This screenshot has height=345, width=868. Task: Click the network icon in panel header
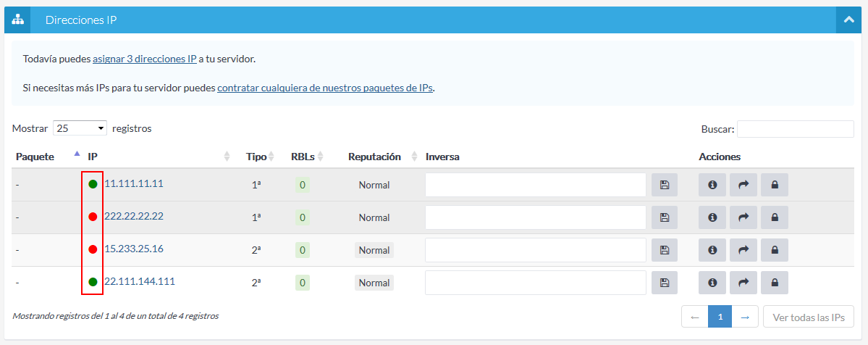(x=17, y=20)
